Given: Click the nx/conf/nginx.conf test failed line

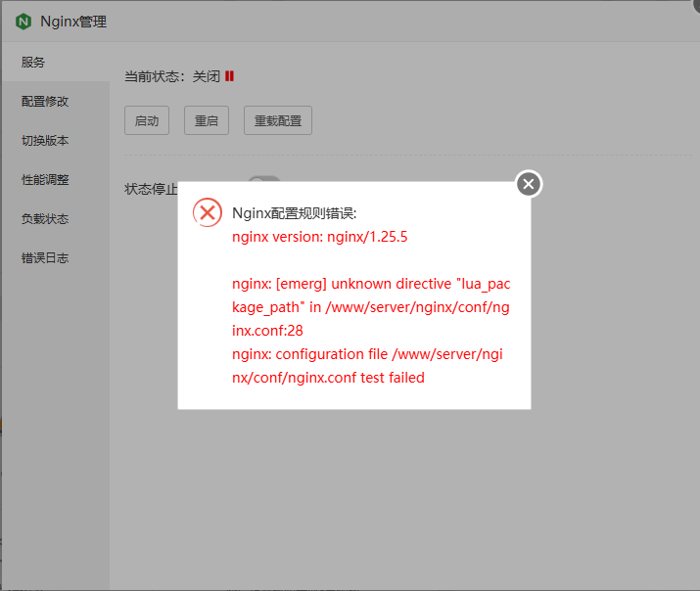Looking at the screenshot, I should point(328,378).
